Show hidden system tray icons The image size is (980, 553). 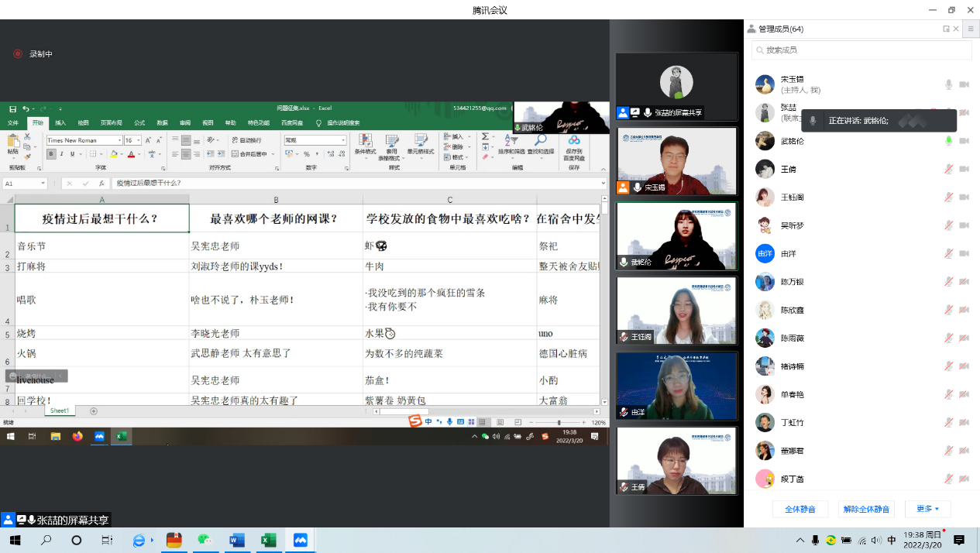click(800, 540)
